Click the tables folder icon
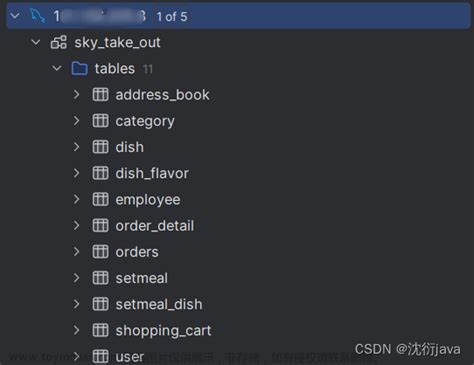The width and height of the screenshot is (474, 365). (80, 68)
